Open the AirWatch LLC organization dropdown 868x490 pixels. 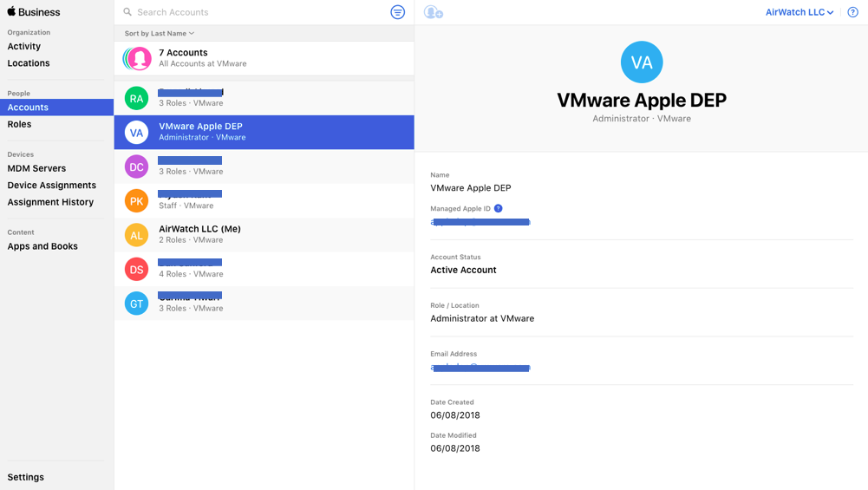click(x=799, y=12)
